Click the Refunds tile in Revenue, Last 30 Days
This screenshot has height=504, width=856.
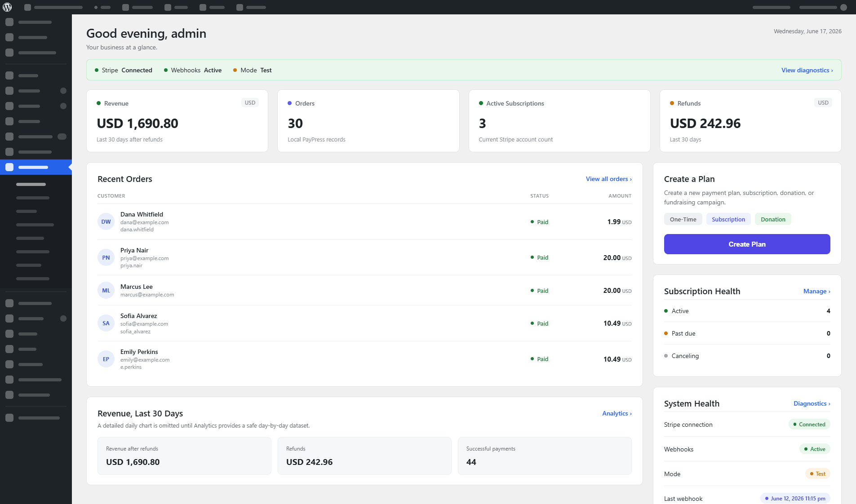click(364, 456)
